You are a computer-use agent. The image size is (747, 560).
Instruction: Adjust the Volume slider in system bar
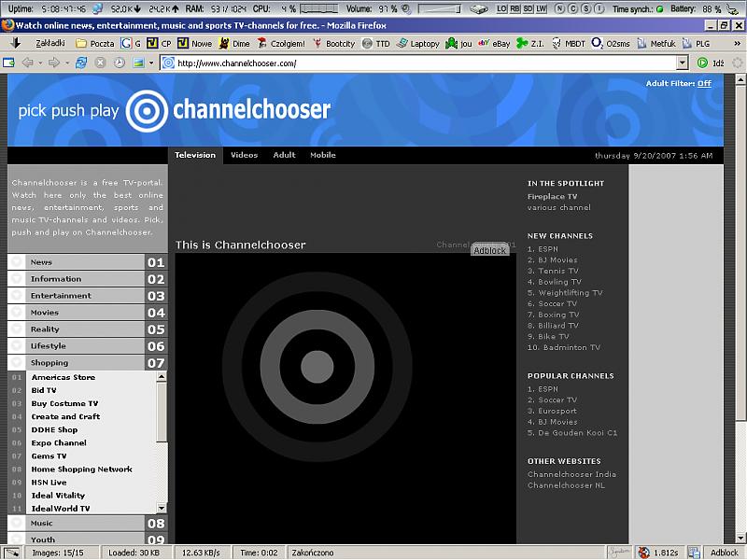click(x=439, y=8)
